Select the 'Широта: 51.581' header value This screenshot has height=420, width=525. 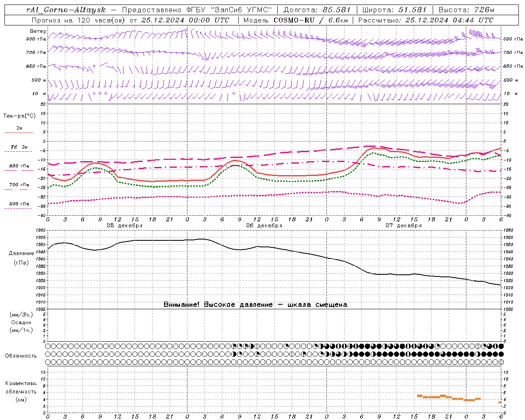[x=395, y=10]
